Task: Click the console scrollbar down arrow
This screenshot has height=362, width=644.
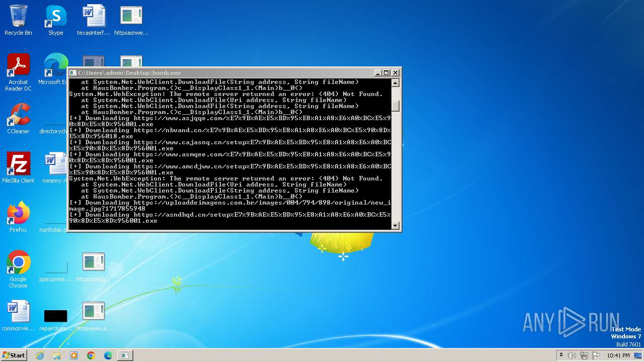Action: pyautogui.click(x=395, y=225)
